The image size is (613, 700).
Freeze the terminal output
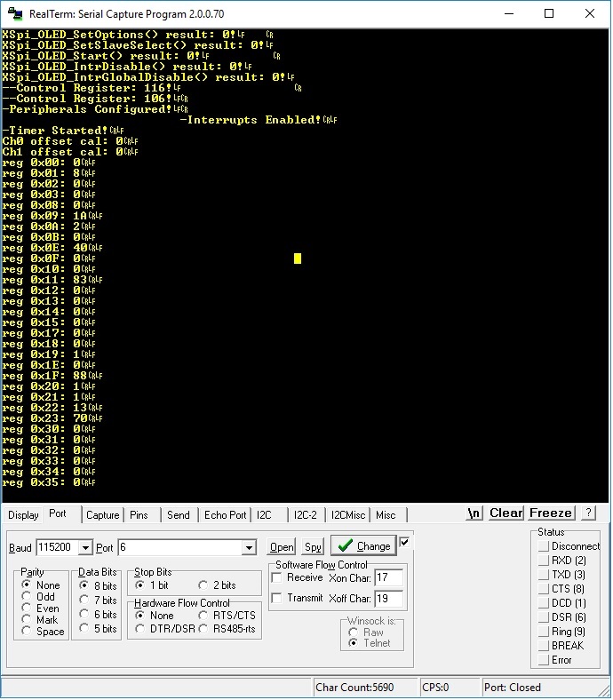[551, 513]
